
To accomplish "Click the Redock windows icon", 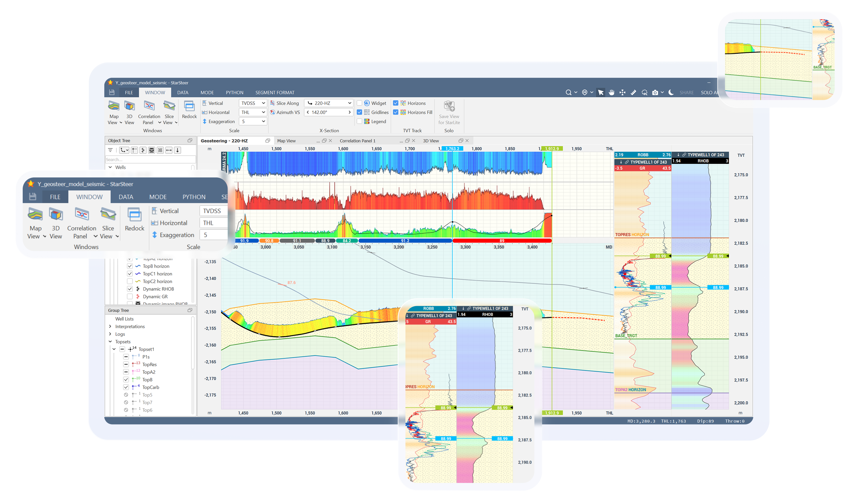I will point(189,107).
